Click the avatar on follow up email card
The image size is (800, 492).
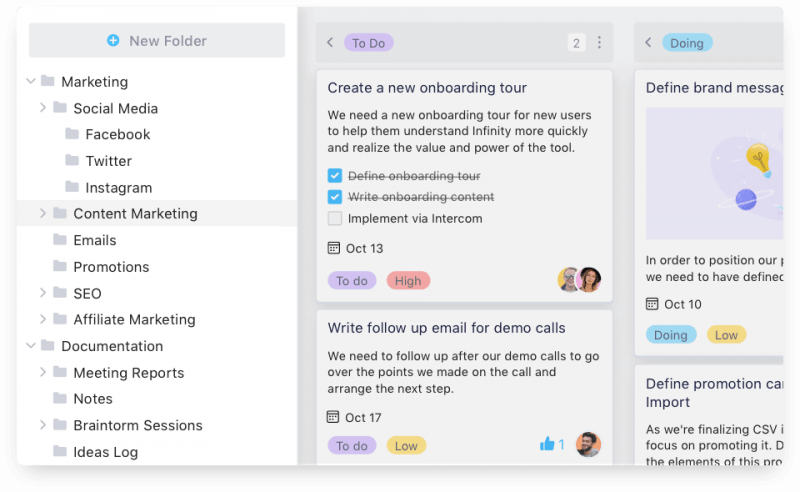[x=588, y=444]
